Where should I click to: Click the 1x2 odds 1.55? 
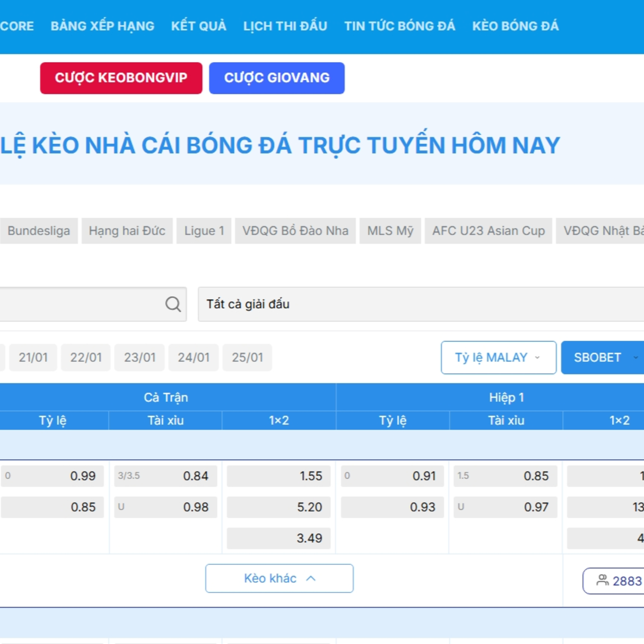click(279, 476)
